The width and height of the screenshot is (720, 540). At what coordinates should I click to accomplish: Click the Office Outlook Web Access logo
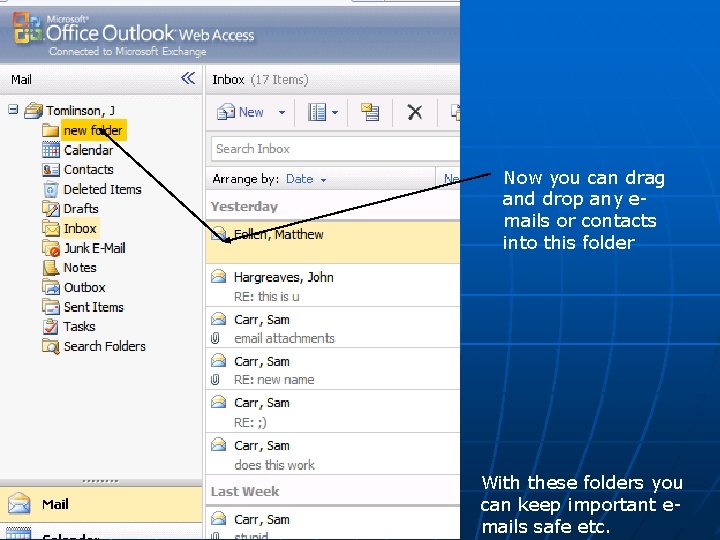coord(133,34)
